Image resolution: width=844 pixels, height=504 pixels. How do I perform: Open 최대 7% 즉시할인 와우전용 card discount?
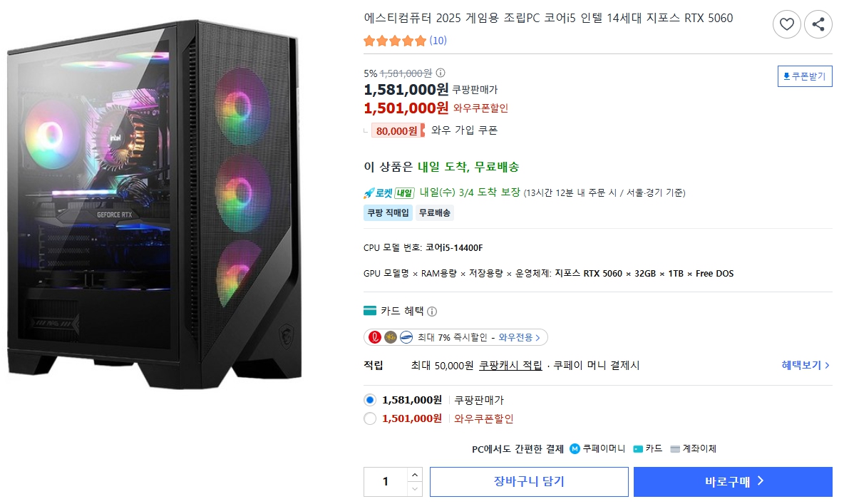[456, 337]
